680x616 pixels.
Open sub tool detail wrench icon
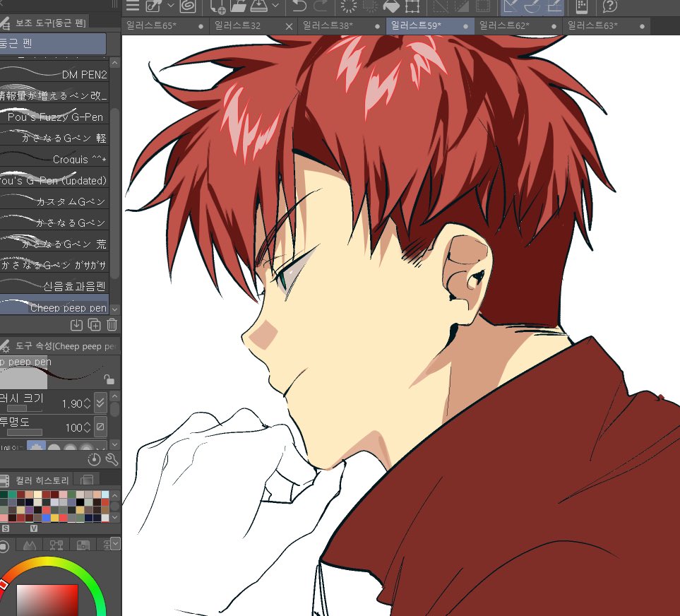[x=112, y=459]
